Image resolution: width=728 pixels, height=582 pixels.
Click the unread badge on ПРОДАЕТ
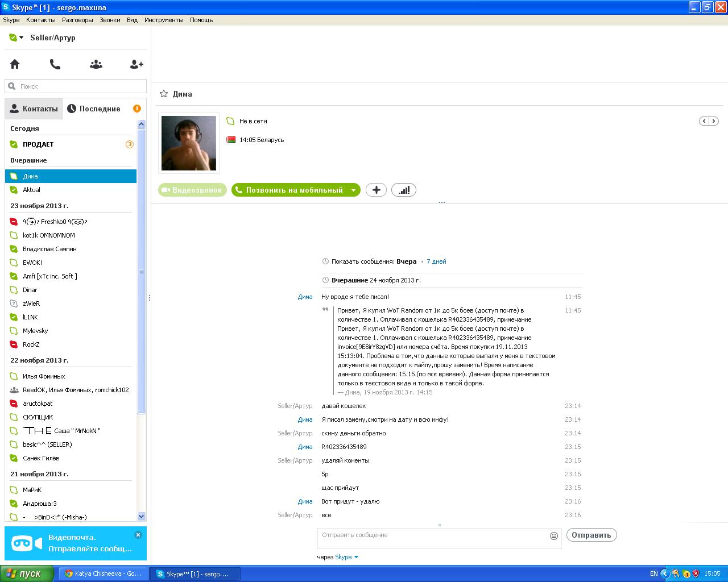tap(130, 144)
